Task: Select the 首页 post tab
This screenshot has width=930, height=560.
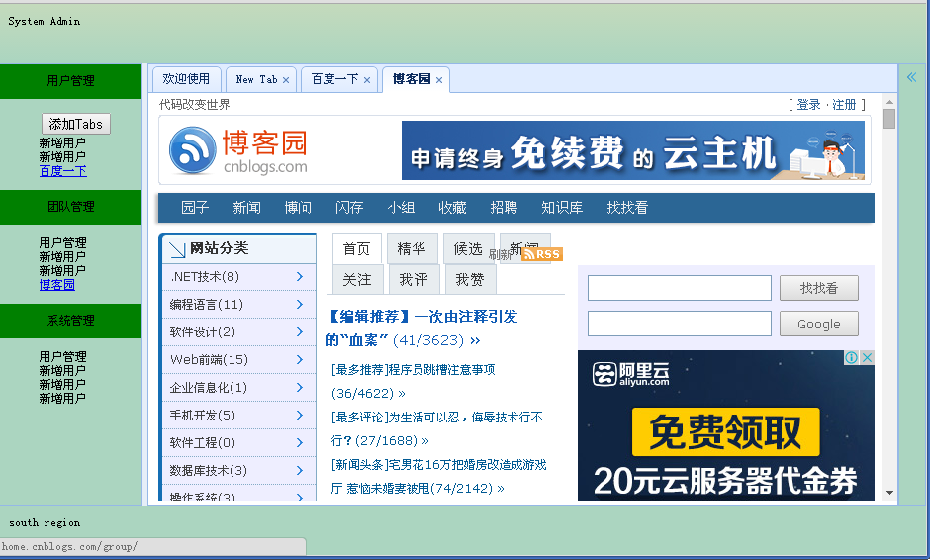Action: pos(356,249)
